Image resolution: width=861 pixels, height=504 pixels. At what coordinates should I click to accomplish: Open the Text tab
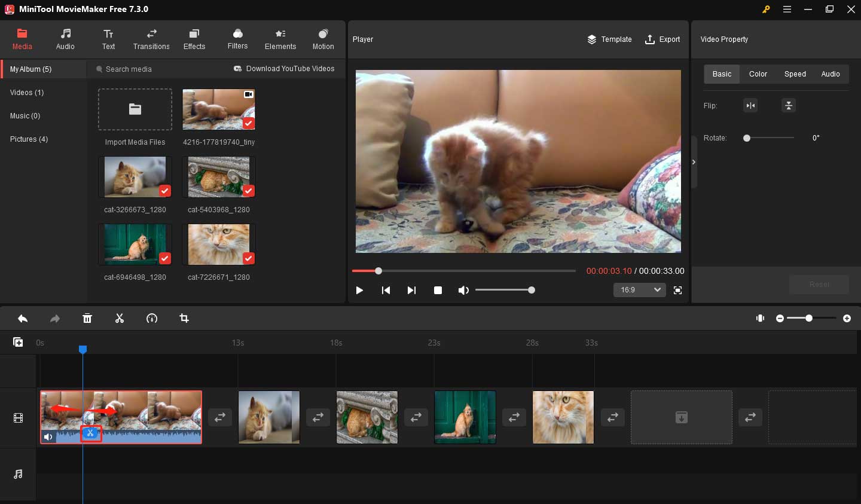pos(108,39)
